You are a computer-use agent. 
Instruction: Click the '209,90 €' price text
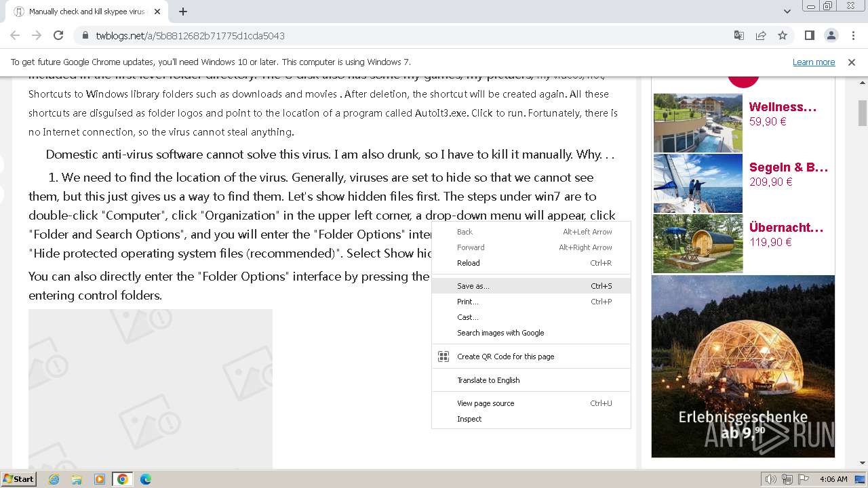click(770, 182)
